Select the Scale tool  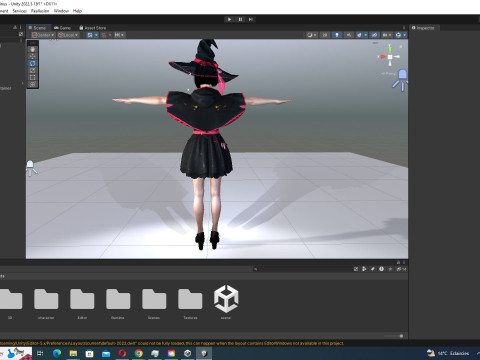[x=32, y=70]
